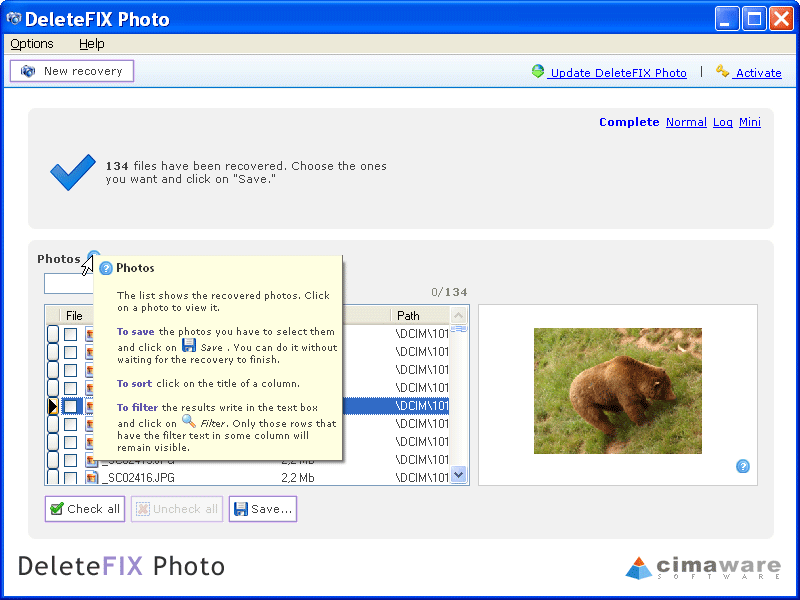Switch to the Normal view
Viewport: 800px width, 600px height.
[x=686, y=122]
